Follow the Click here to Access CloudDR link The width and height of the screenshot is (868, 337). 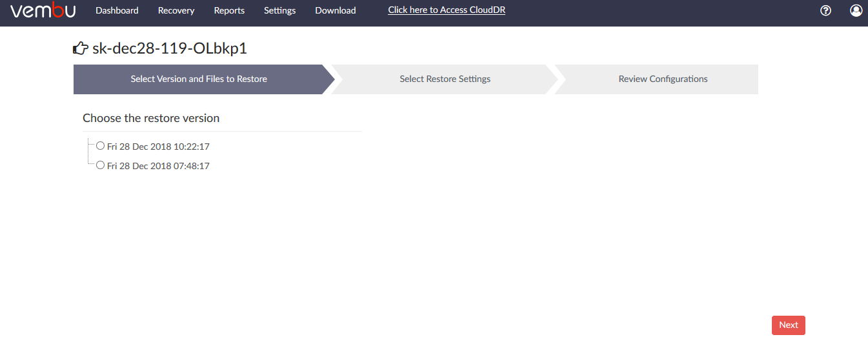tap(447, 10)
